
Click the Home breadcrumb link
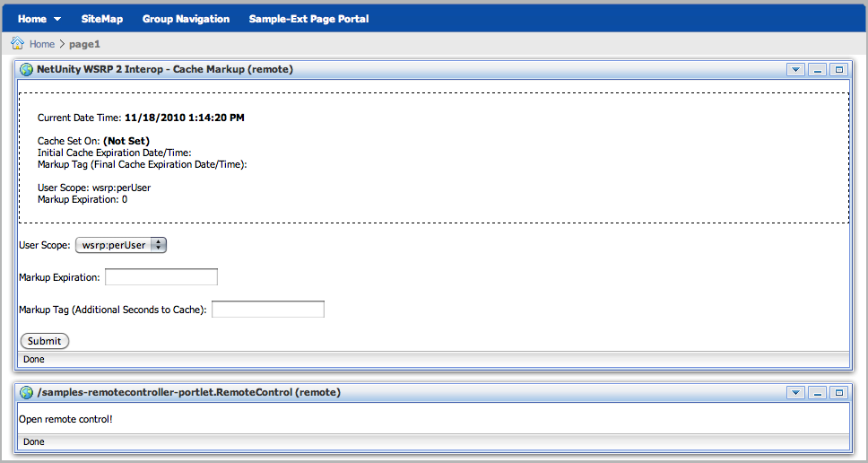coord(41,44)
